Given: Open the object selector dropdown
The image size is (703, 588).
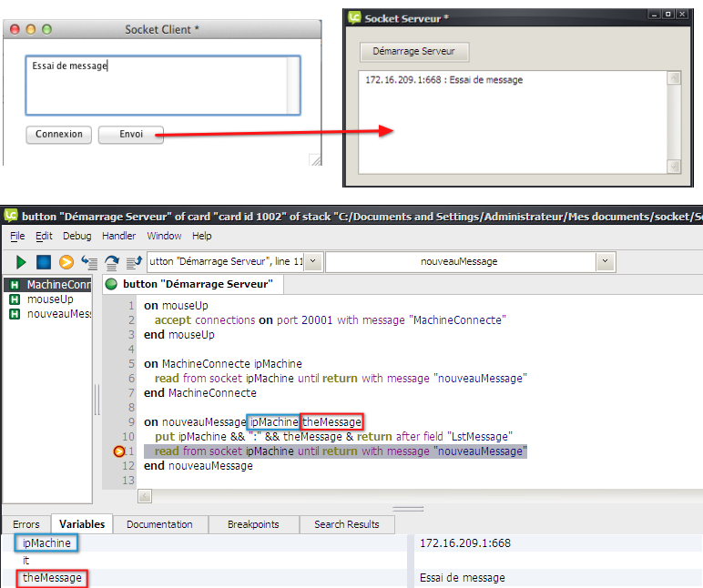Looking at the screenshot, I should pyautogui.click(x=312, y=262).
